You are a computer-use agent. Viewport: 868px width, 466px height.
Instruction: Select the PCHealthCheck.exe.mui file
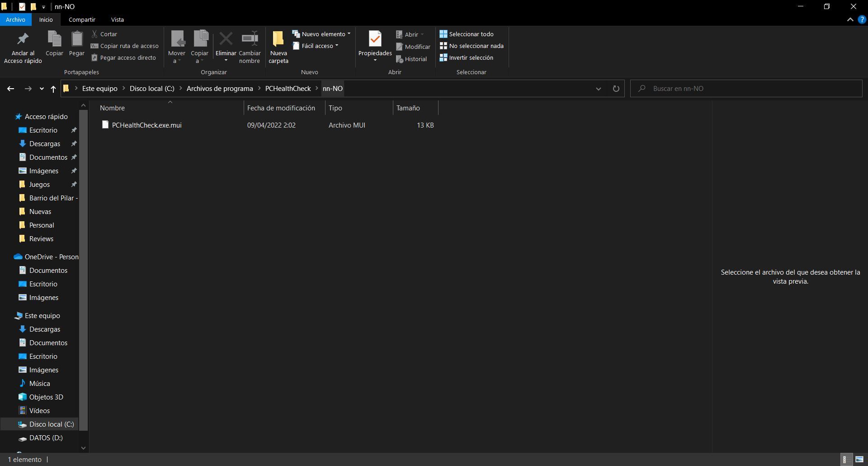(x=146, y=125)
